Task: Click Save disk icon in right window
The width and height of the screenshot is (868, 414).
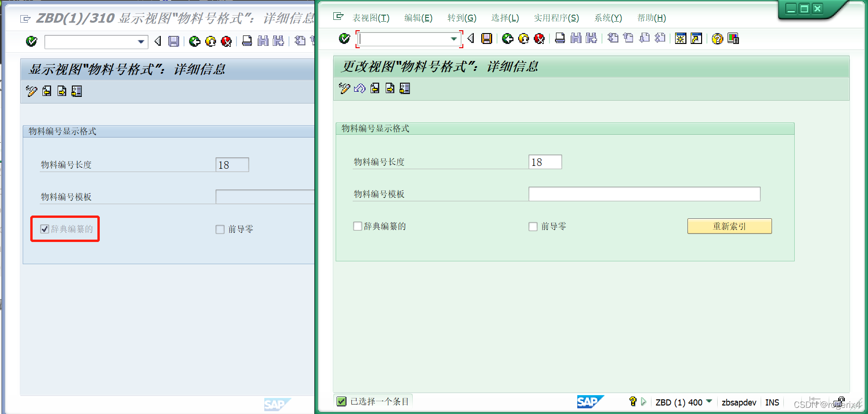Action: (x=486, y=39)
